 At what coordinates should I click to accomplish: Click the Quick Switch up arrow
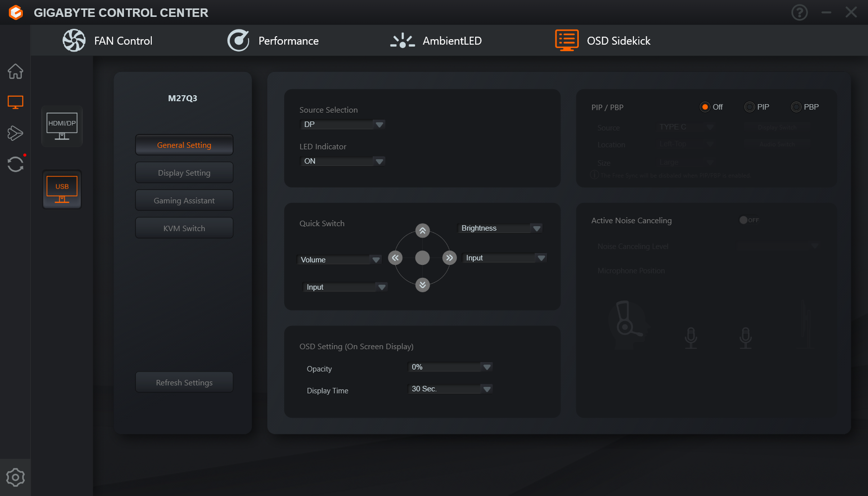pos(423,231)
